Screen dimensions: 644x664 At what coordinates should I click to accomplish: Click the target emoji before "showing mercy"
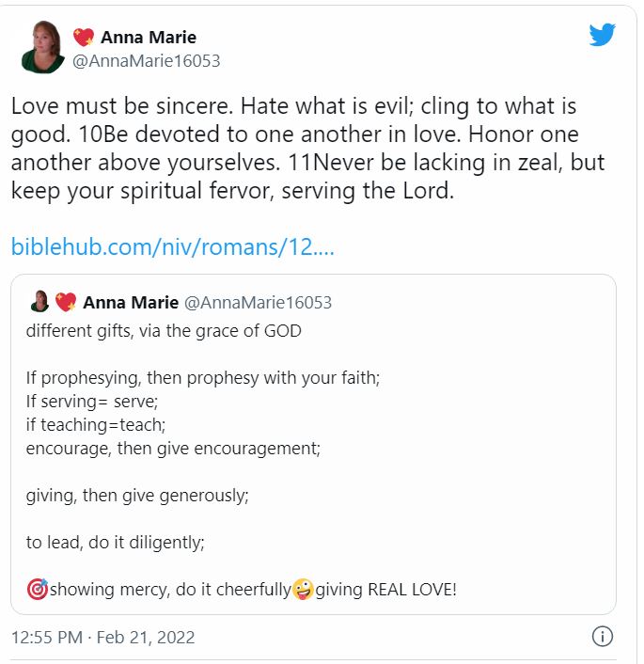(x=37, y=591)
